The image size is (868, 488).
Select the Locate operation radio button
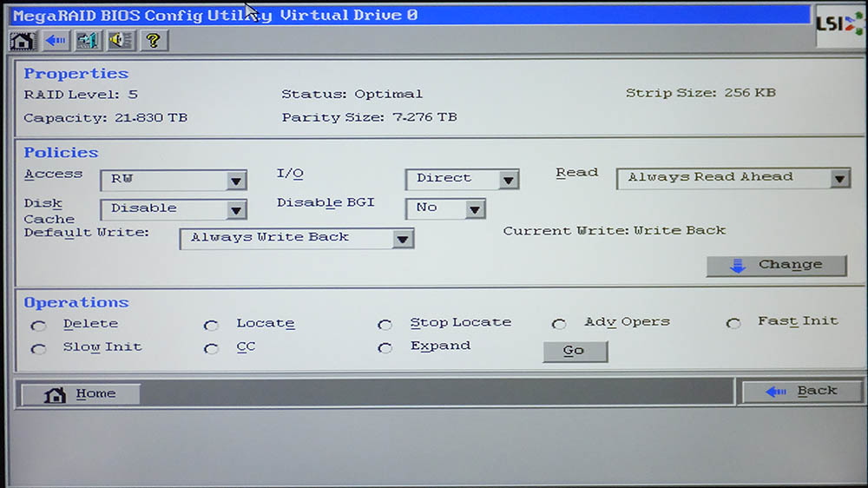point(211,325)
